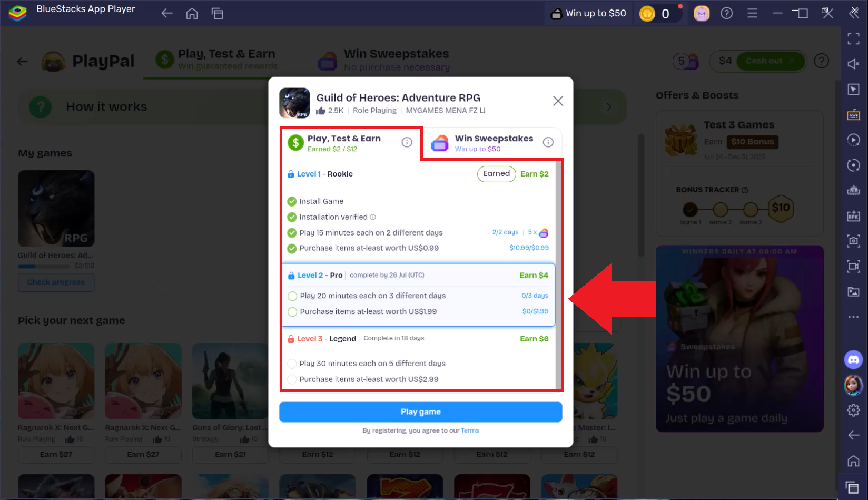
Task: Click the dialog's vertical scrollbar
Action: 558,275
